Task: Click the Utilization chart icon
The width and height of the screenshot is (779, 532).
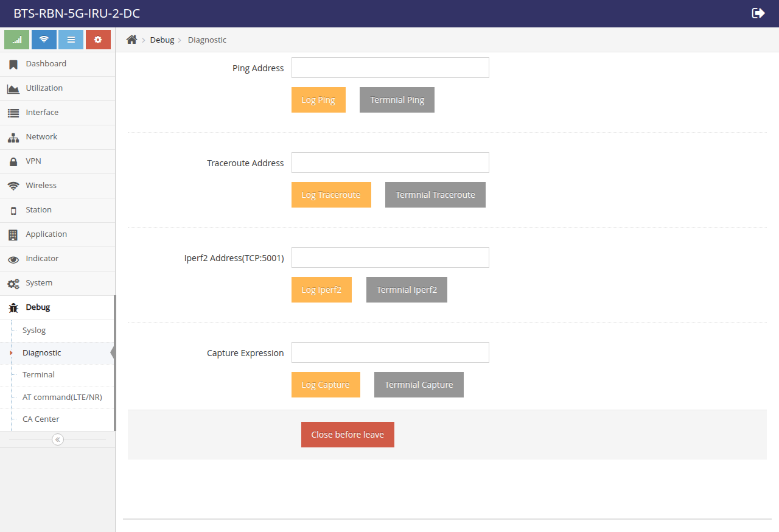Action: [x=13, y=89]
